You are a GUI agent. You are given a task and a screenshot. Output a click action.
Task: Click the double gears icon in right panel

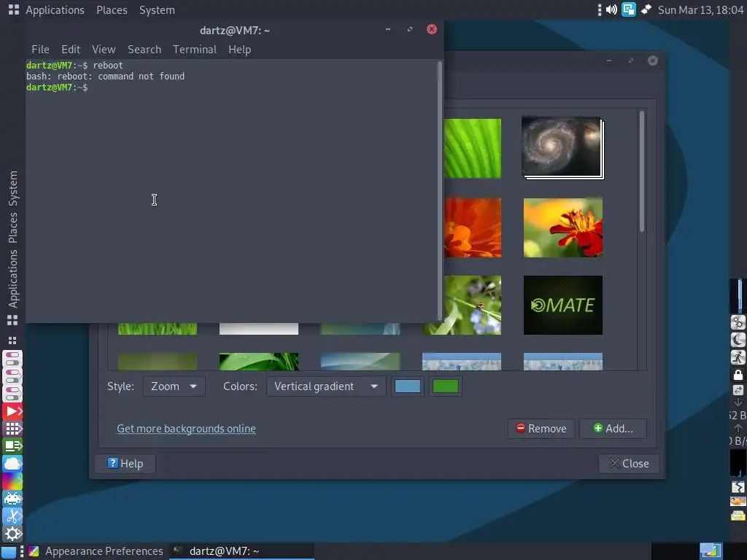[x=738, y=322]
